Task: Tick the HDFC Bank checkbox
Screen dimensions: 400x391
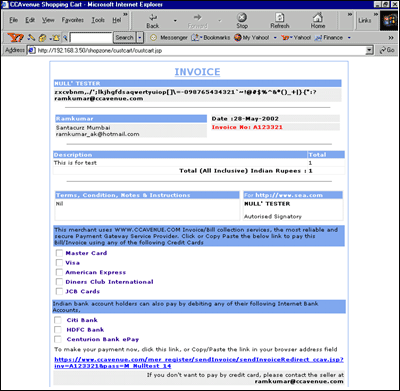Action: tap(58, 330)
